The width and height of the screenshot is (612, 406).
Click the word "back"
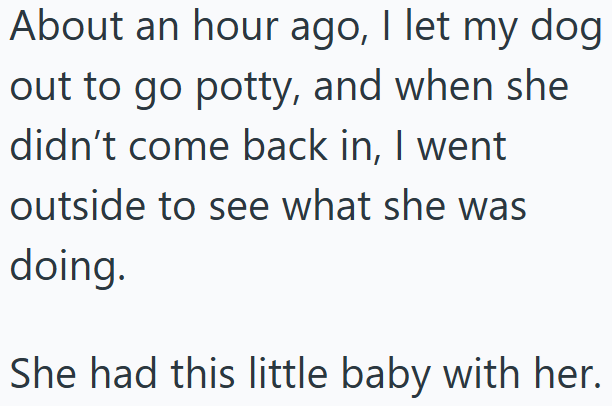pyautogui.click(x=289, y=147)
